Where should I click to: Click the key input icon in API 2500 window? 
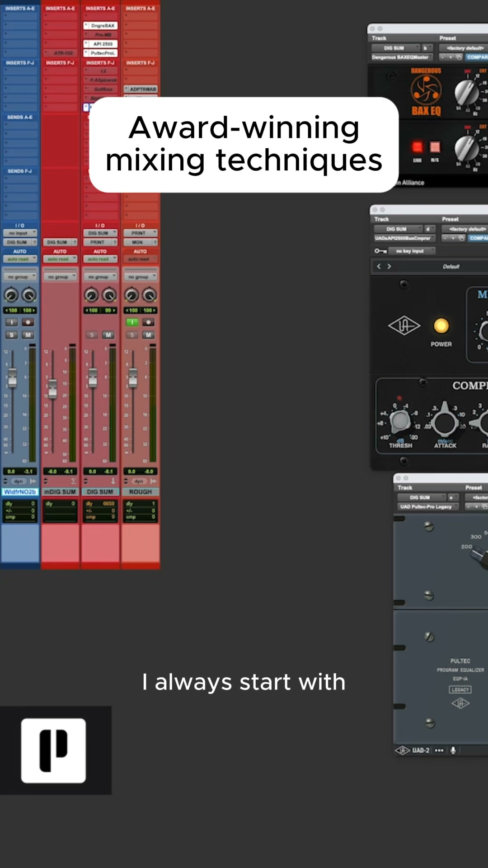(380, 251)
